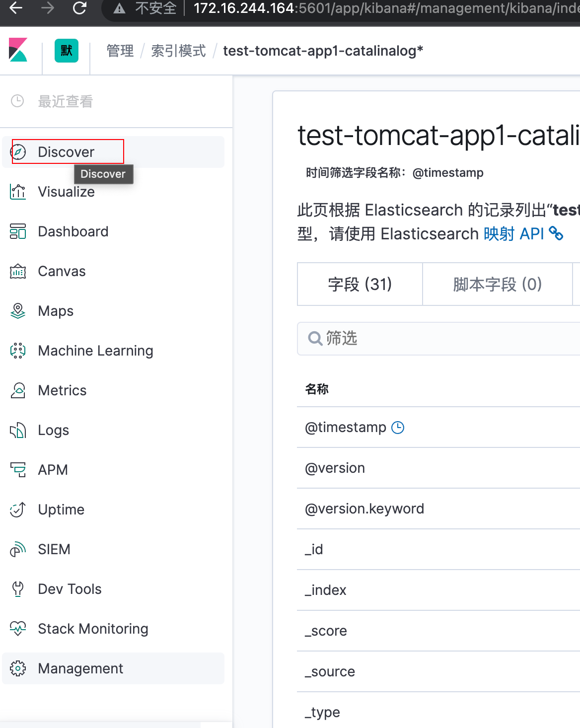Click the browser address bar URL
This screenshot has width=580, height=728.
(x=386, y=8)
